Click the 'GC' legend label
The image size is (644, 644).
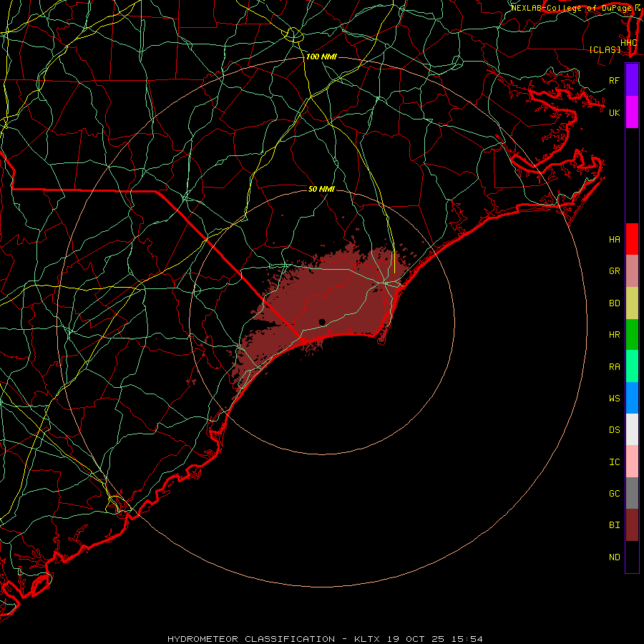point(615,493)
